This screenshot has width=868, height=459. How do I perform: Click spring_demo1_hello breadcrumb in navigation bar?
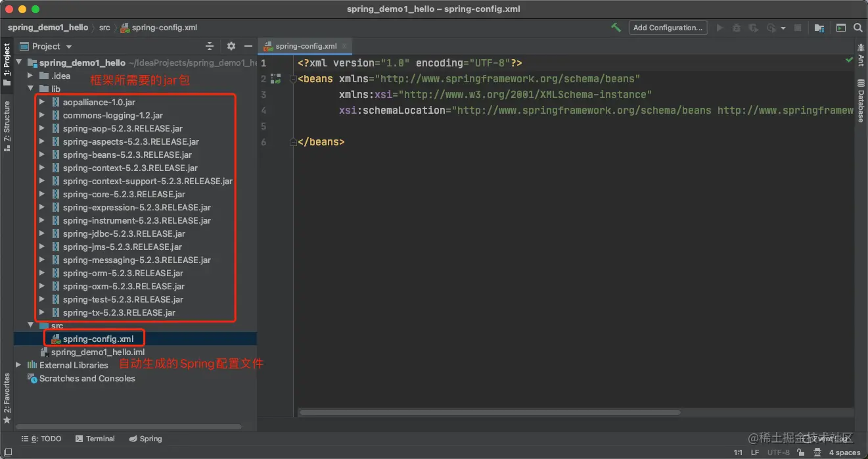click(48, 28)
